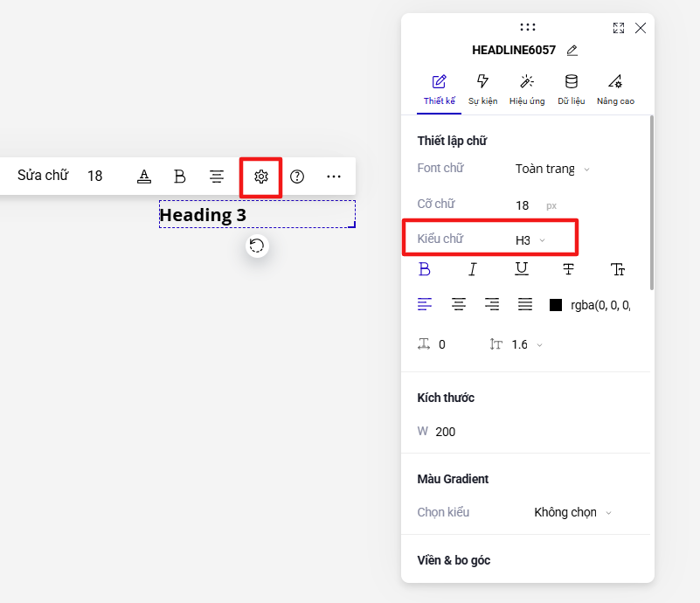
Task: Open settings gear in the floating text toolbar
Action: coord(261,177)
